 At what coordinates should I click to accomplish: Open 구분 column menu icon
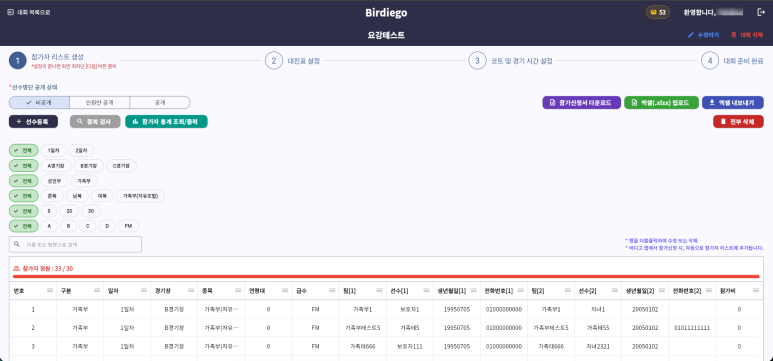97,291
